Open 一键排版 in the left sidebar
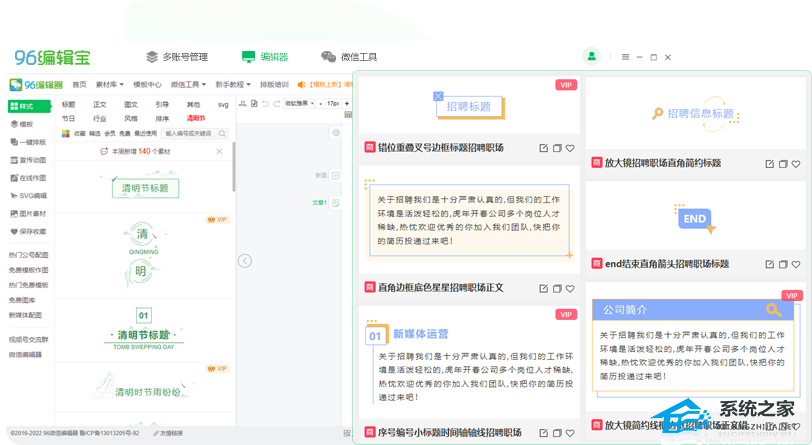 [x=28, y=142]
